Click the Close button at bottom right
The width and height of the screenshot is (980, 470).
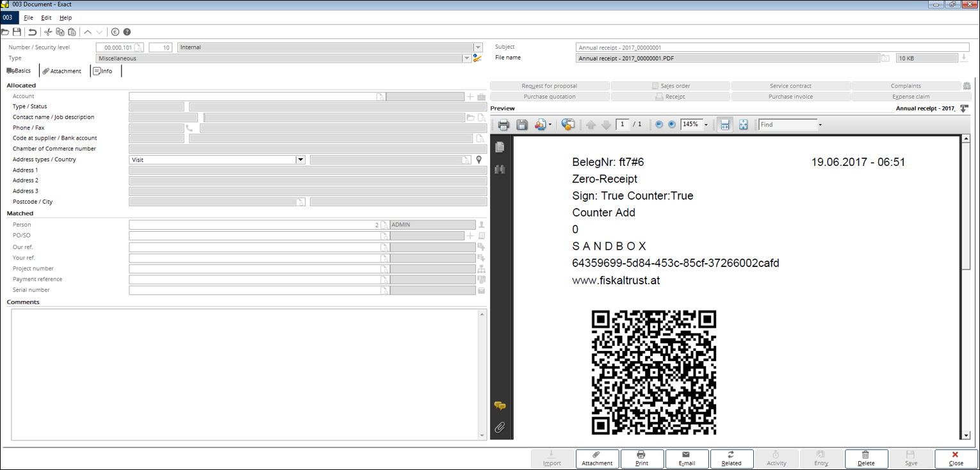tap(956, 458)
